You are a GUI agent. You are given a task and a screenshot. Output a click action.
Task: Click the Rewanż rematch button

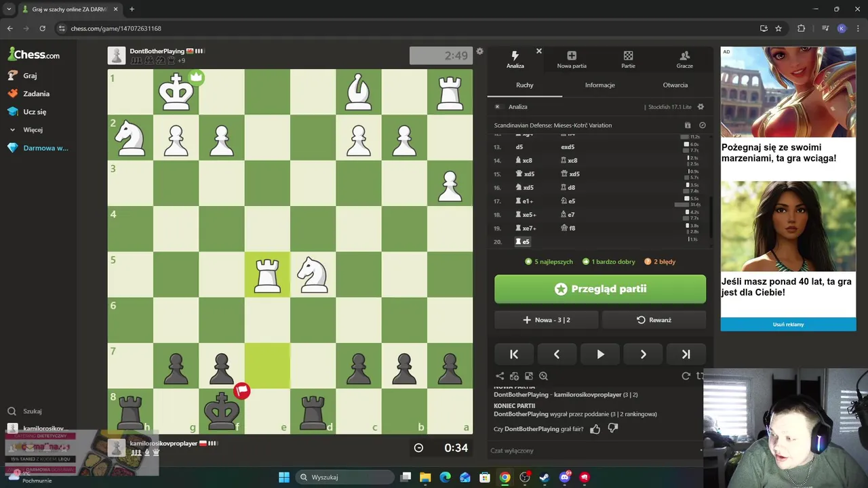[654, 320]
